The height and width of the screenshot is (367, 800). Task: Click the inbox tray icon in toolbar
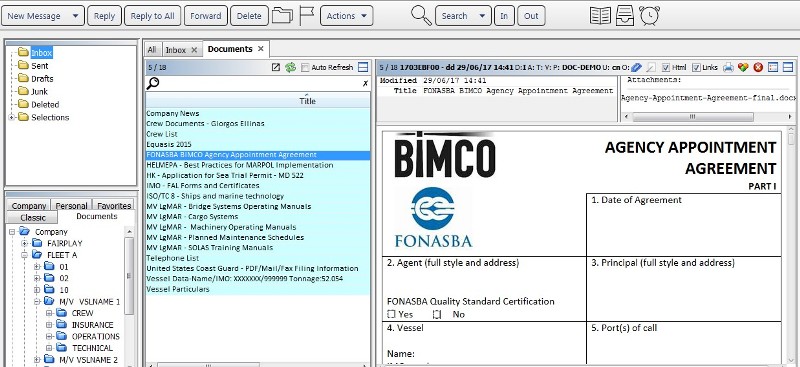click(624, 15)
